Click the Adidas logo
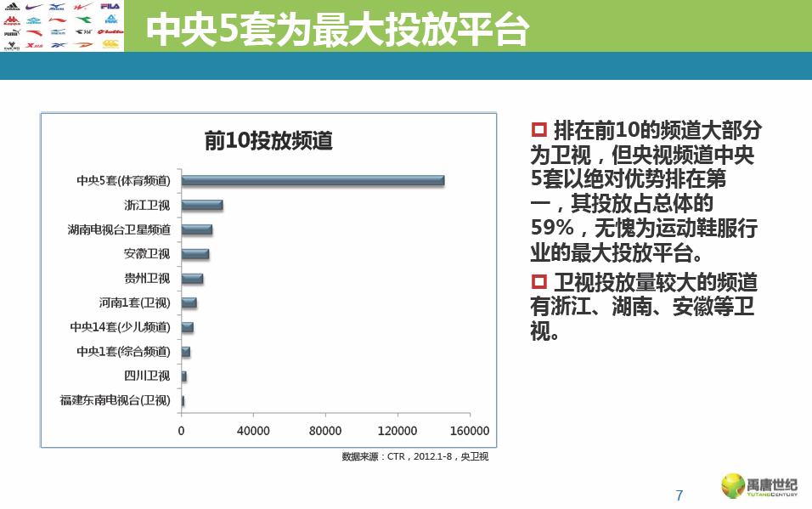The image size is (812, 509). (12, 7)
